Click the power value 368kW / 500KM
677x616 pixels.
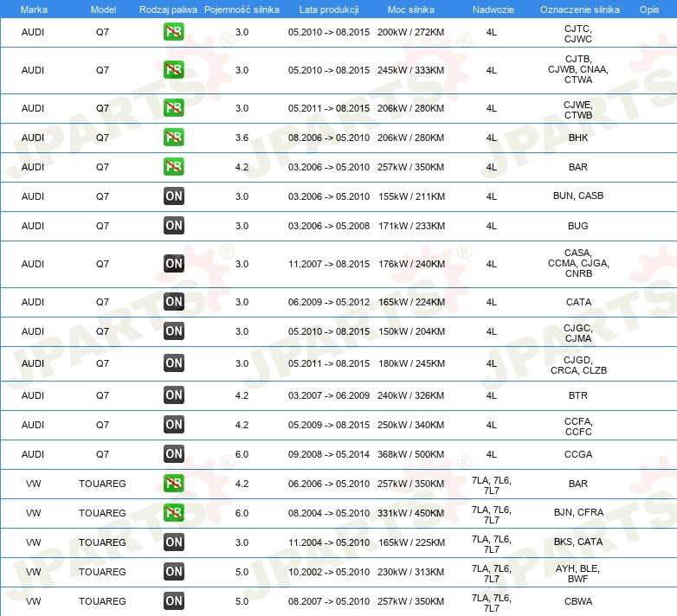[410, 454]
